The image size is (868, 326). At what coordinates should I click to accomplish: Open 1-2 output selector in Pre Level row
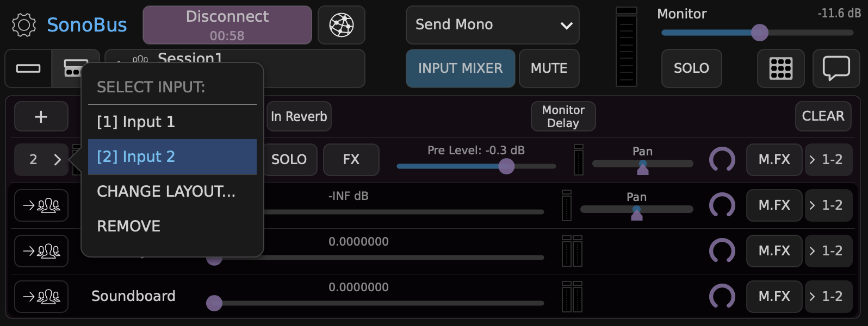click(x=828, y=160)
